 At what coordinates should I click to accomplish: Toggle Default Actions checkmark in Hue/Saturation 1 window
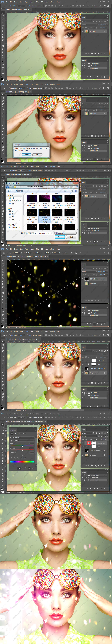[x=82, y=475]
